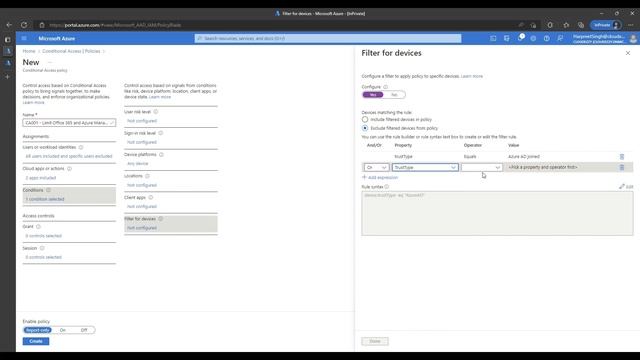Delete the trustType Equals Azure AD joined row

pos(622,157)
